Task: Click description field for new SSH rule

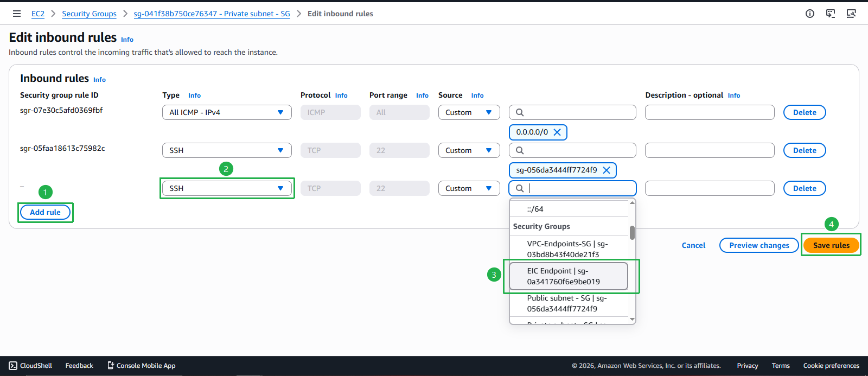Action: [x=710, y=188]
